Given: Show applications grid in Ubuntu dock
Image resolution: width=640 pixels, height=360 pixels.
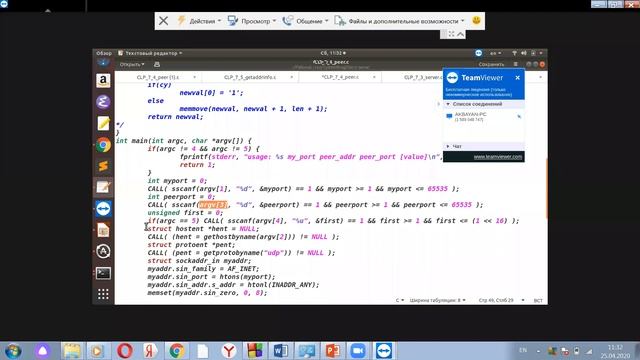Looking at the screenshot, I should tap(103, 294).
